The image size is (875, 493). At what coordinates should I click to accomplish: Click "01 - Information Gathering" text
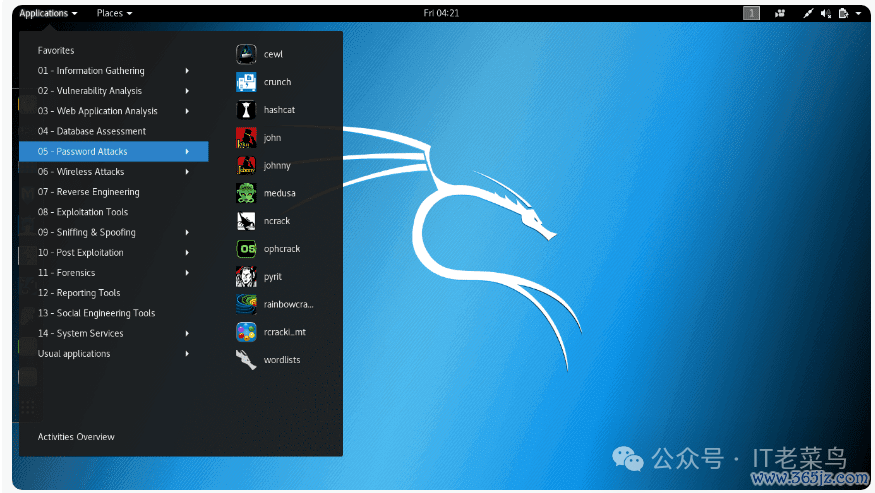coord(91,71)
